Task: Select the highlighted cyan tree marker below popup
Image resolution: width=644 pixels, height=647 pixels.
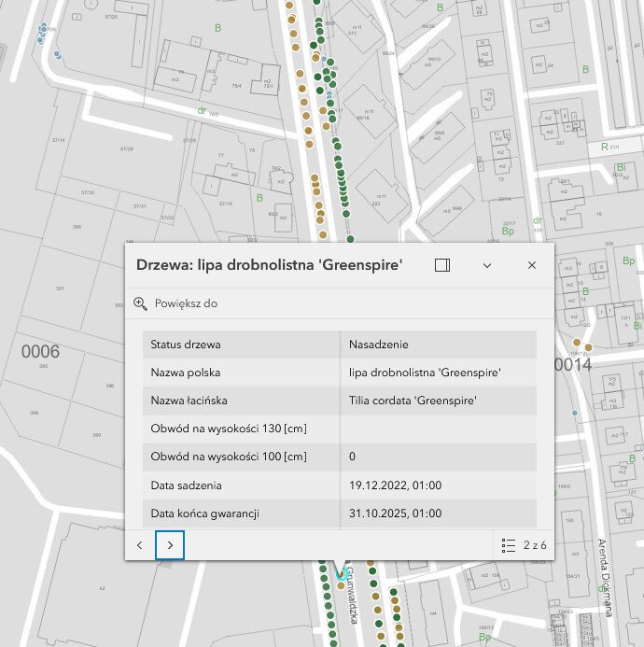Action: click(x=341, y=572)
